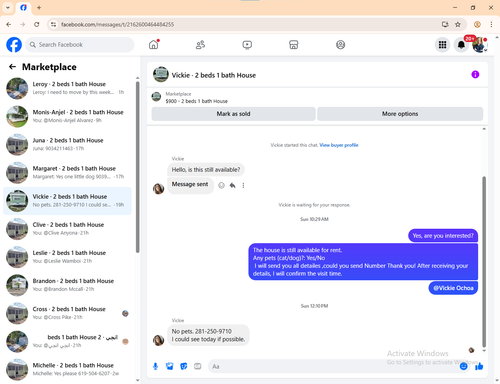Select Vickie conversation in list
This screenshot has height=384, width=500.
(67, 201)
